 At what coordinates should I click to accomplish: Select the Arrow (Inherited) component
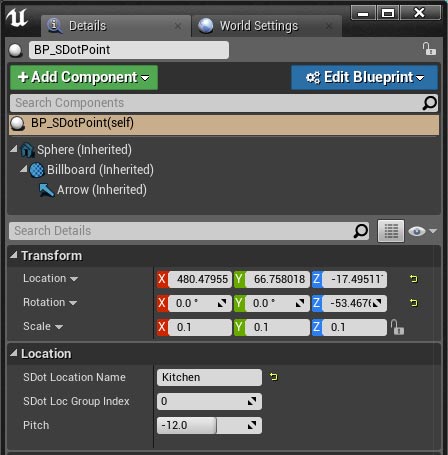(x=93, y=190)
